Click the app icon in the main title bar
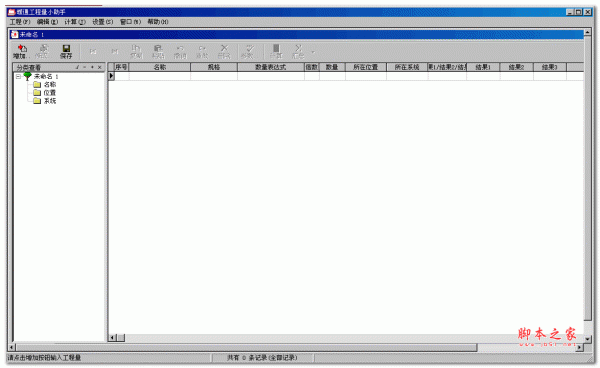This screenshot has height=368, width=600. pyautogui.click(x=11, y=12)
